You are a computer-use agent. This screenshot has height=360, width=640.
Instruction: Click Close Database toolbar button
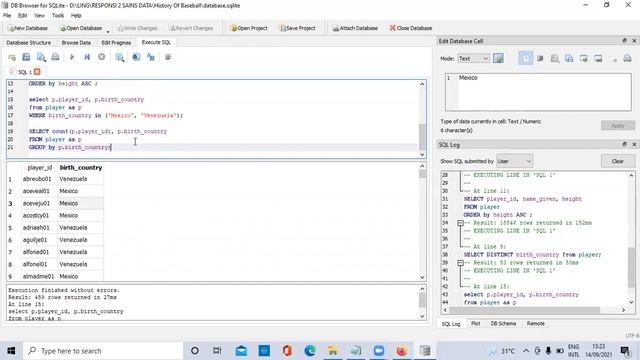tap(411, 28)
